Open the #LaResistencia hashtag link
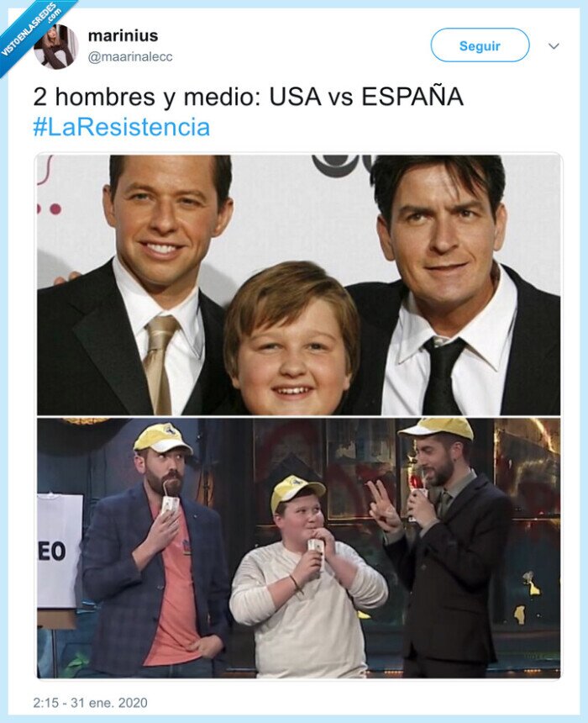Image resolution: width=588 pixels, height=723 pixels. click(122, 127)
